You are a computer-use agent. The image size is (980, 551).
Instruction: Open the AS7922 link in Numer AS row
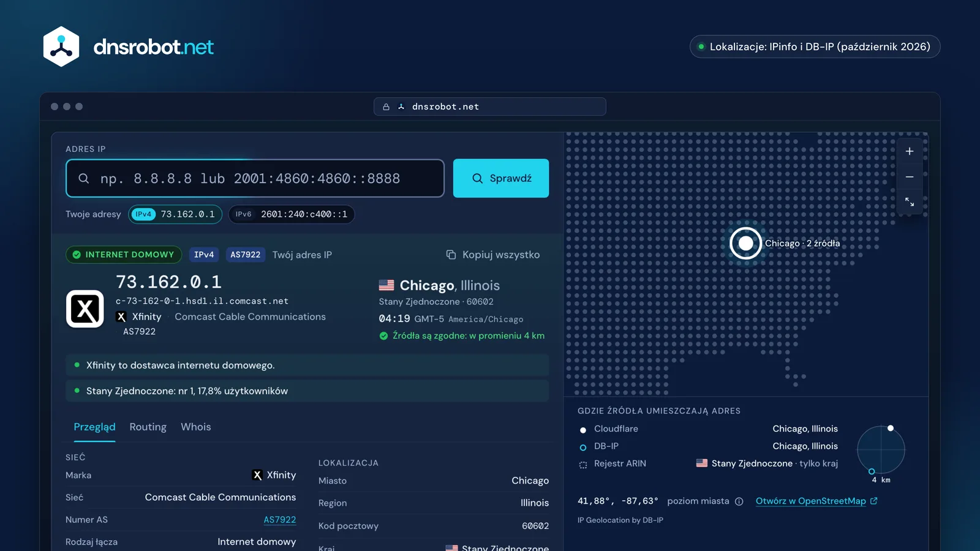(x=280, y=520)
